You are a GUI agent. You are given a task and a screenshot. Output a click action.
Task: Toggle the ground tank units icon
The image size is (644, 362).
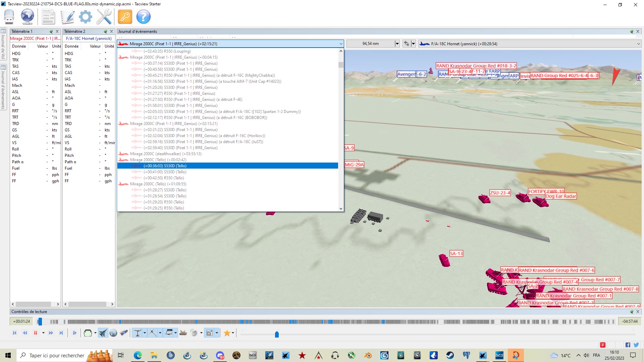pos(183,333)
